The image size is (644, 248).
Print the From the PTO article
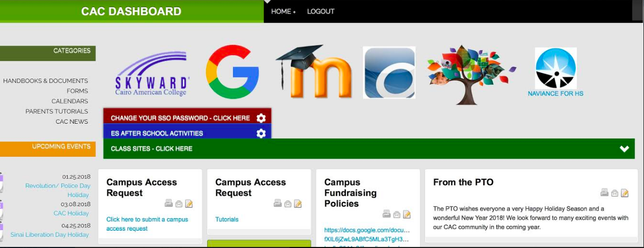point(605,192)
